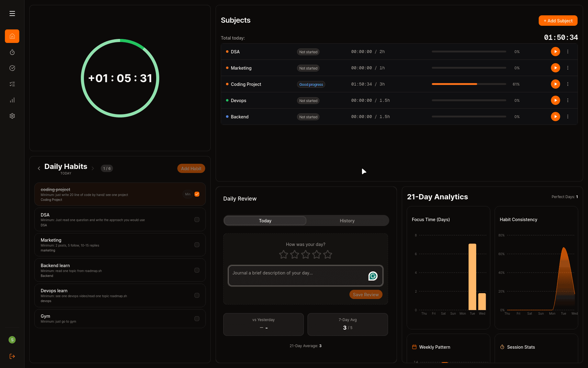Click the Add Subject button
The height and width of the screenshot is (368, 588).
pos(558,21)
